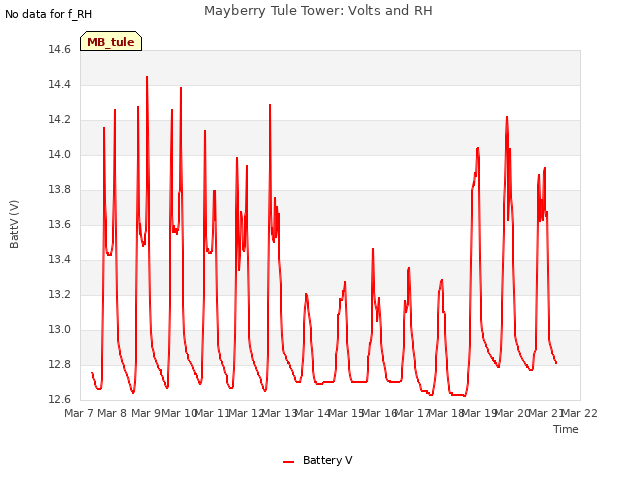Click the 'No data for f_RH' message
The width and height of the screenshot is (640, 480).
[x=49, y=14]
